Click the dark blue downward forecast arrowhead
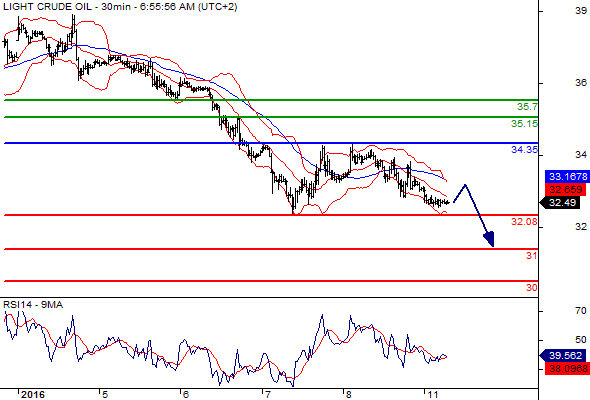The image size is (590, 400). click(489, 239)
